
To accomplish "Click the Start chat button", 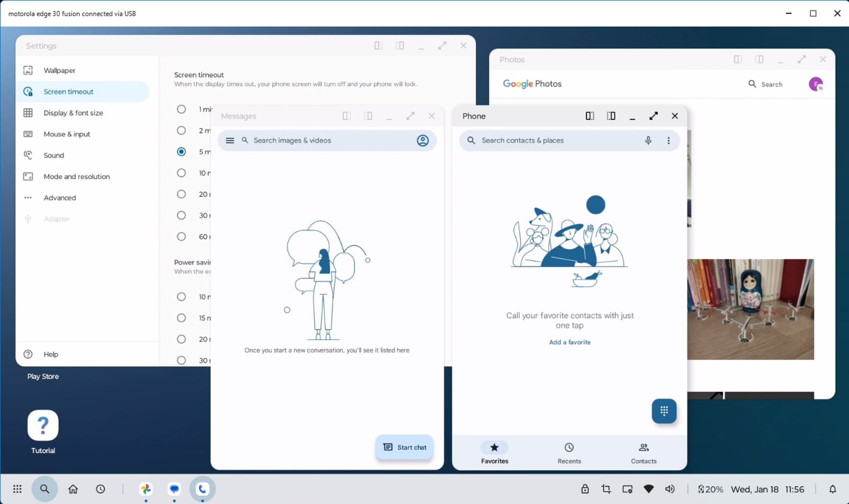I will [405, 447].
